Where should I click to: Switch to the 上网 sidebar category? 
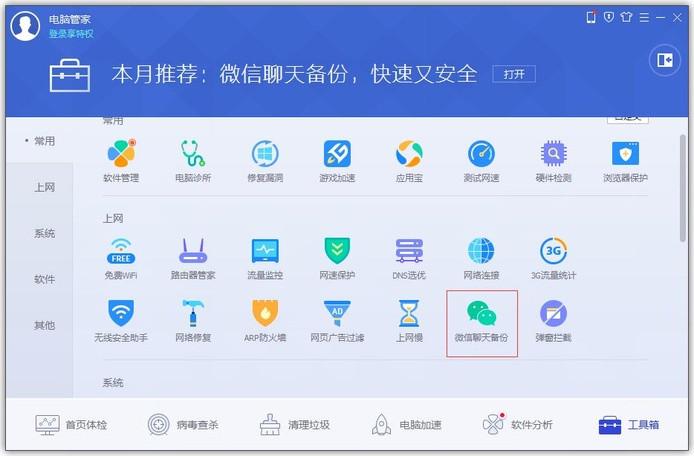44,187
